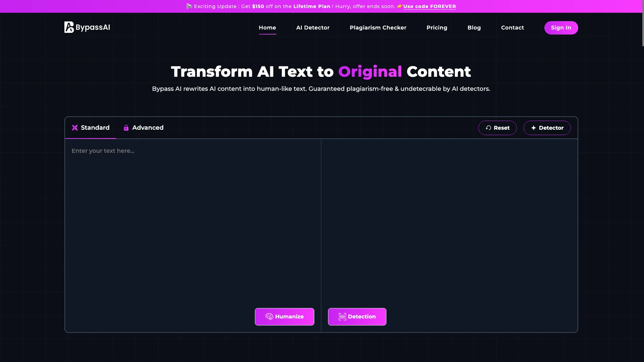Click the Reset icon

coord(488,128)
